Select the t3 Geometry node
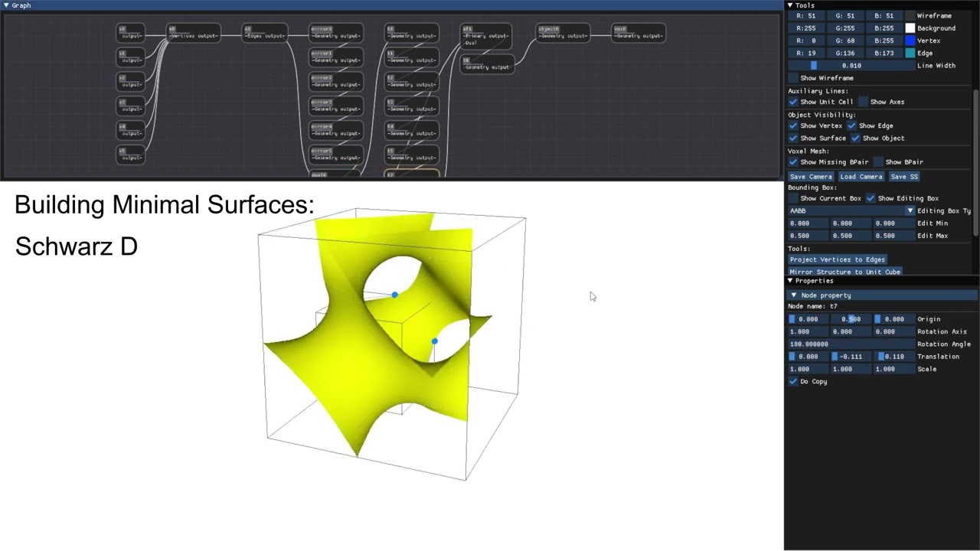 pyautogui.click(x=412, y=106)
